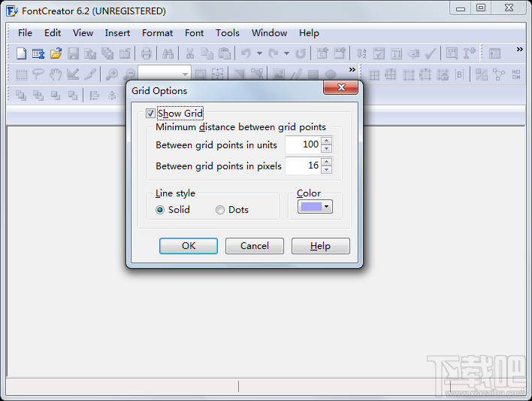Decrease grid points in pixels value

(326, 169)
